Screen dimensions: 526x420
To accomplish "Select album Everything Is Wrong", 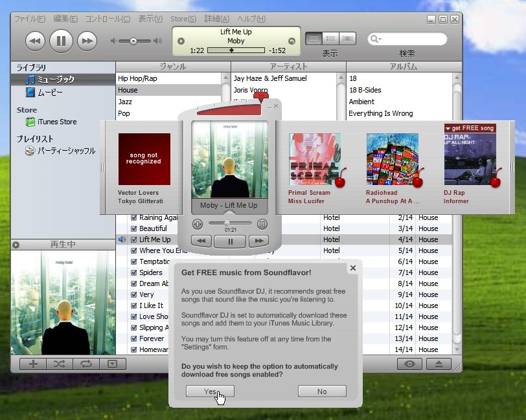I will point(399,113).
